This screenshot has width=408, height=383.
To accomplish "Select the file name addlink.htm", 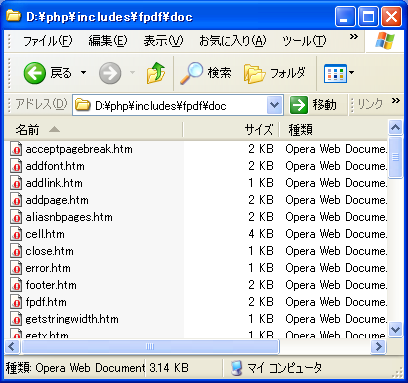I will 54,183.
